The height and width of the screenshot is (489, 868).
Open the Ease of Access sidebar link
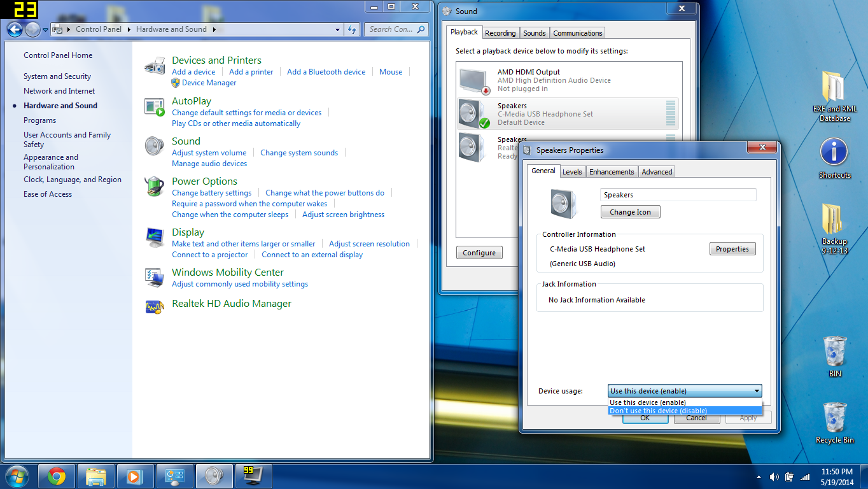[48, 194]
